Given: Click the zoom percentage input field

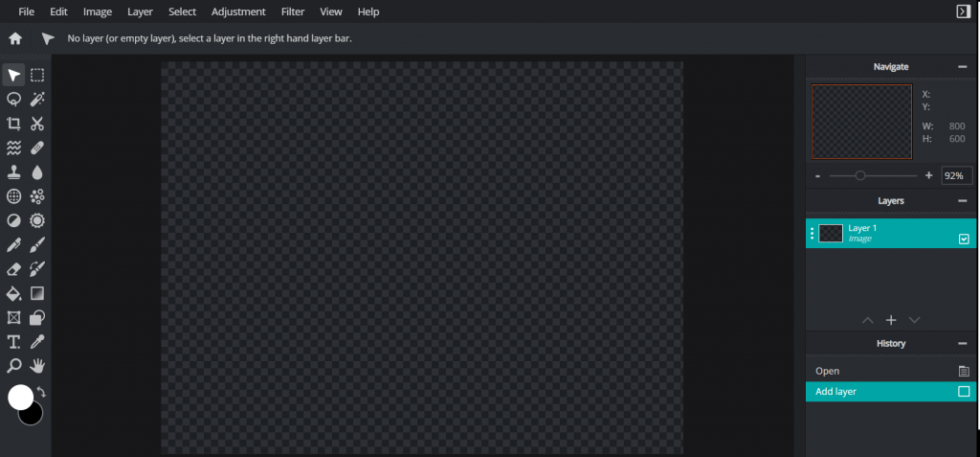Looking at the screenshot, I should pyautogui.click(x=956, y=175).
